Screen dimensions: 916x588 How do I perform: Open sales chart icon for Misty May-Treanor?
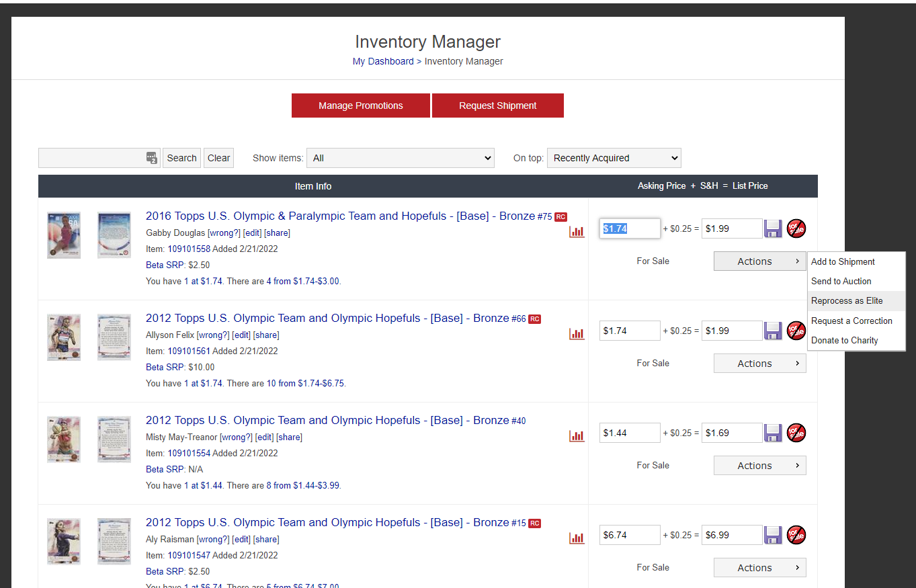577,435
